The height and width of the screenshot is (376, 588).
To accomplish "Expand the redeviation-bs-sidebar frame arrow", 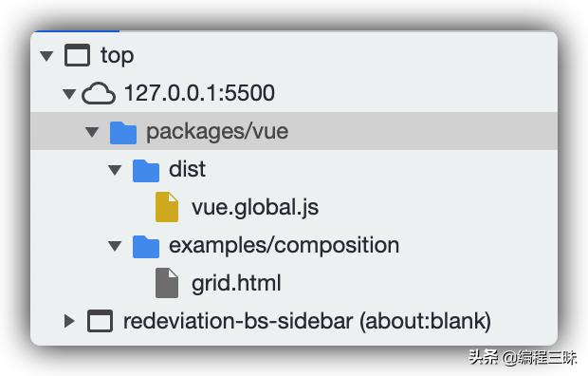I will pos(69,321).
